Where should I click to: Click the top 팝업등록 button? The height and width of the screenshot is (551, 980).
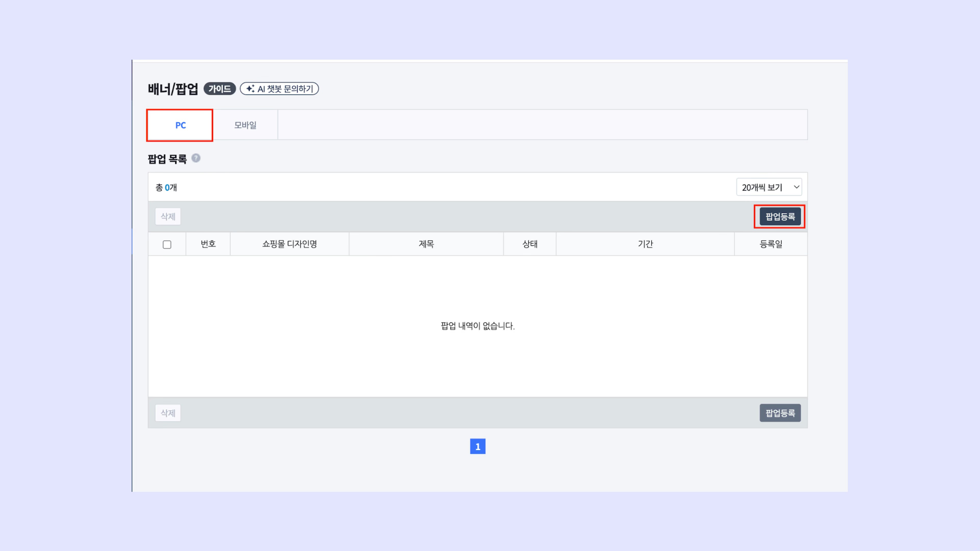[780, 217]
